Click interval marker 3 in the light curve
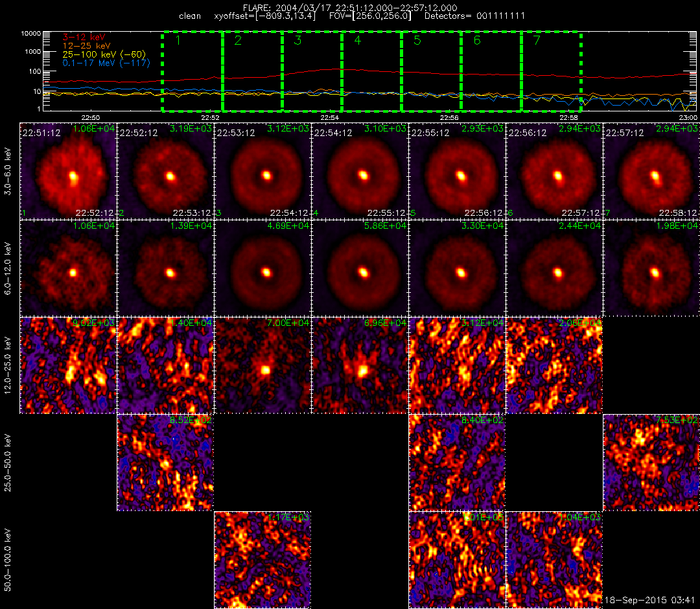This screenshot has height=609, width=700. pyautogui.click(x=297, y=41)
